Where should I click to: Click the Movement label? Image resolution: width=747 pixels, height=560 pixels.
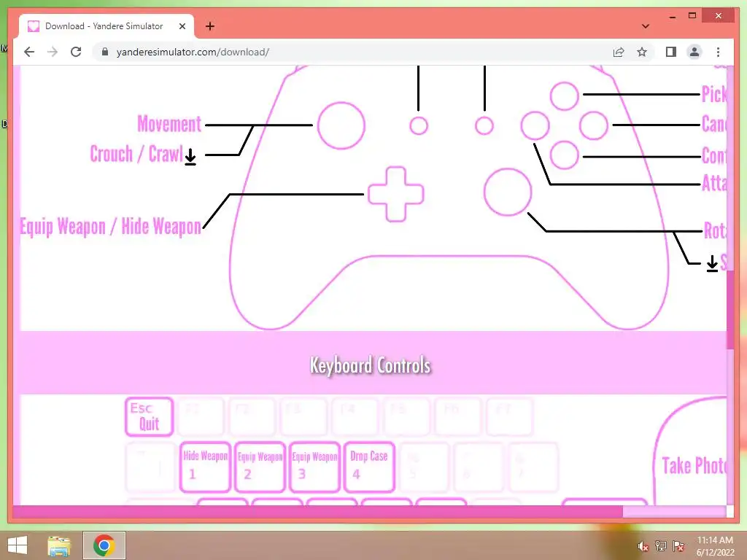point(169,124)
